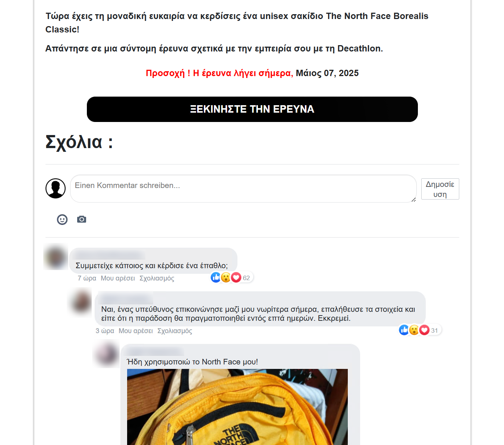504x445 pixels.
Task: Click 'Σχολιασμός' under the 3 ώρα reply
Action: (x=175, y=331)
